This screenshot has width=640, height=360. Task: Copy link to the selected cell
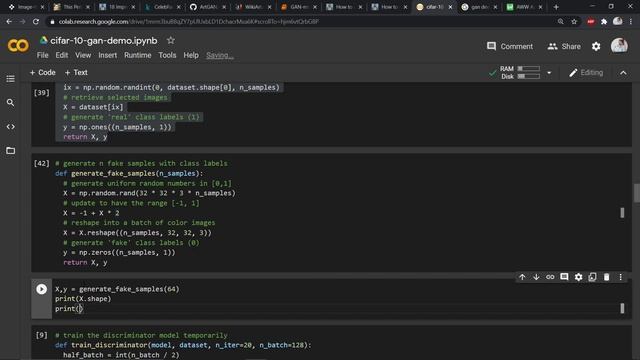[550, 277]
